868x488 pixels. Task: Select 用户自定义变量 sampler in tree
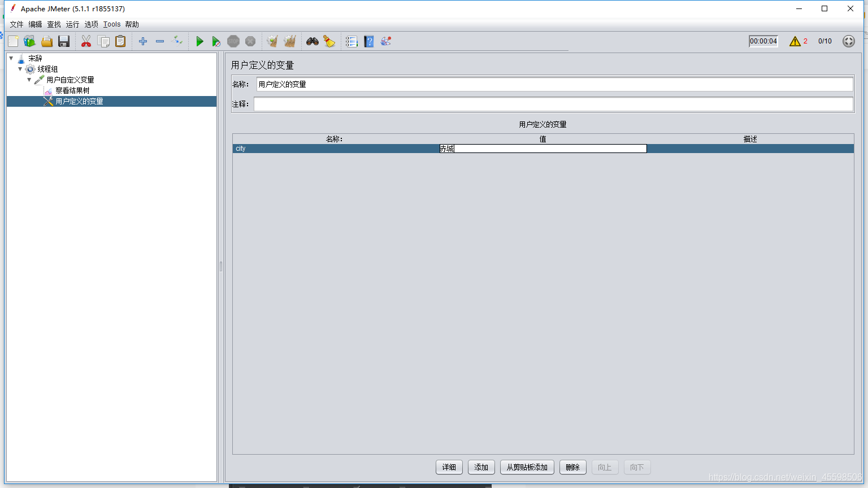click(x=70, y=80)
